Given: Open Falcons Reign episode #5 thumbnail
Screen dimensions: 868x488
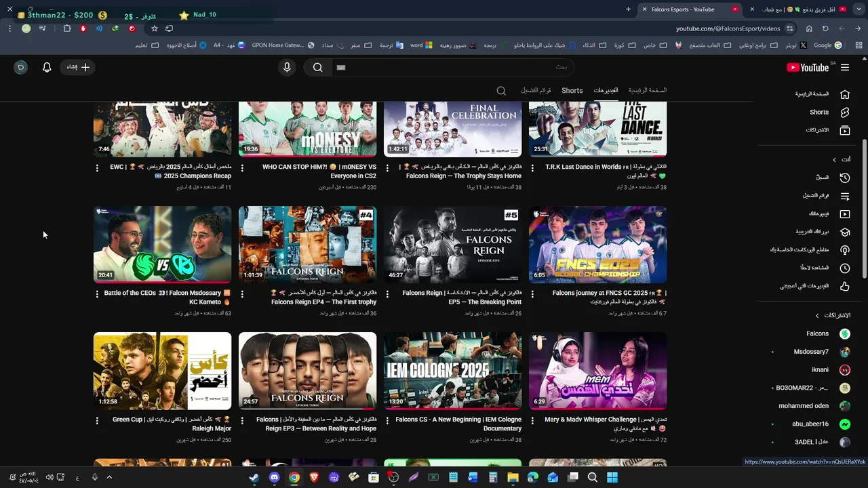Looking at the screenshot, I should coord(452,245).
